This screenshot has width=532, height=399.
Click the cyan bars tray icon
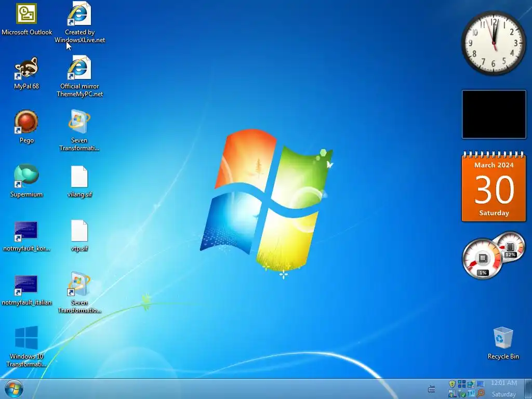471,394
